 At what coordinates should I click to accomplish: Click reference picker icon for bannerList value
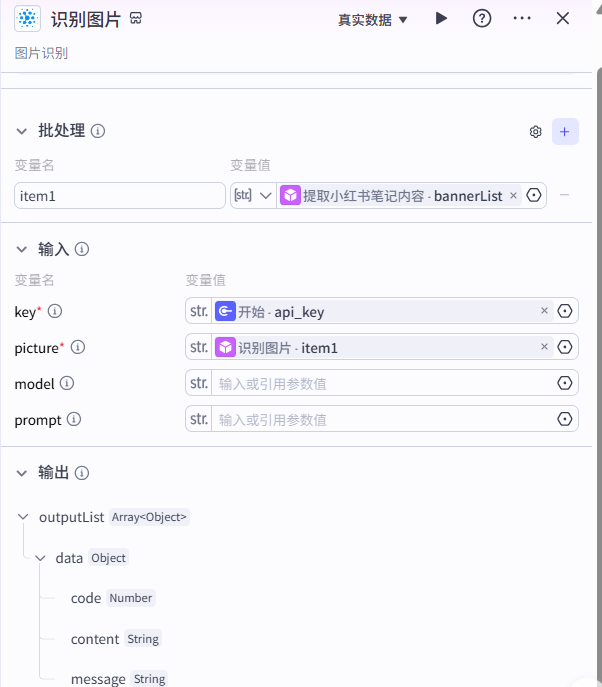click(534, 196)
